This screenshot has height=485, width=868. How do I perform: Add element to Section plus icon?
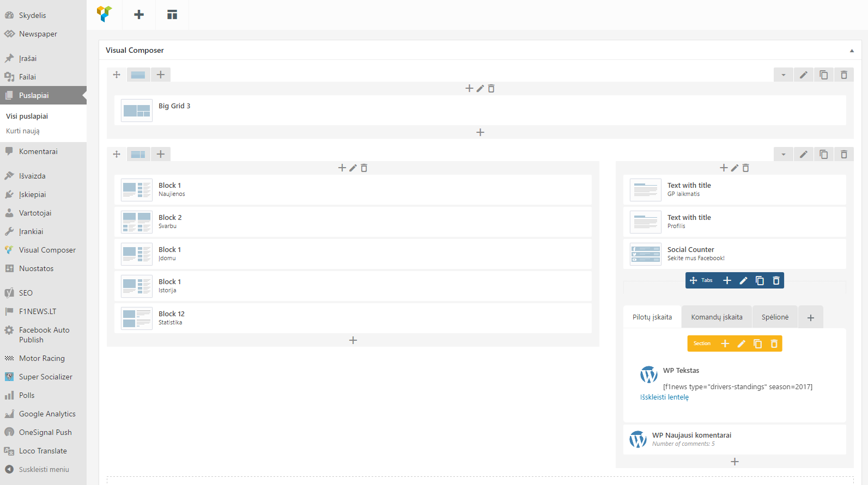(x=725, y=343)
